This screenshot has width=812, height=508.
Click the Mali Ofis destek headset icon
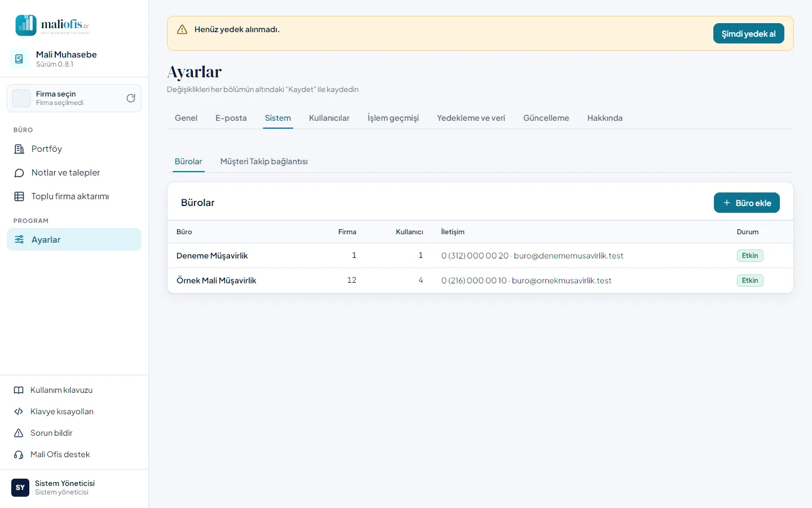pos(19,454)
